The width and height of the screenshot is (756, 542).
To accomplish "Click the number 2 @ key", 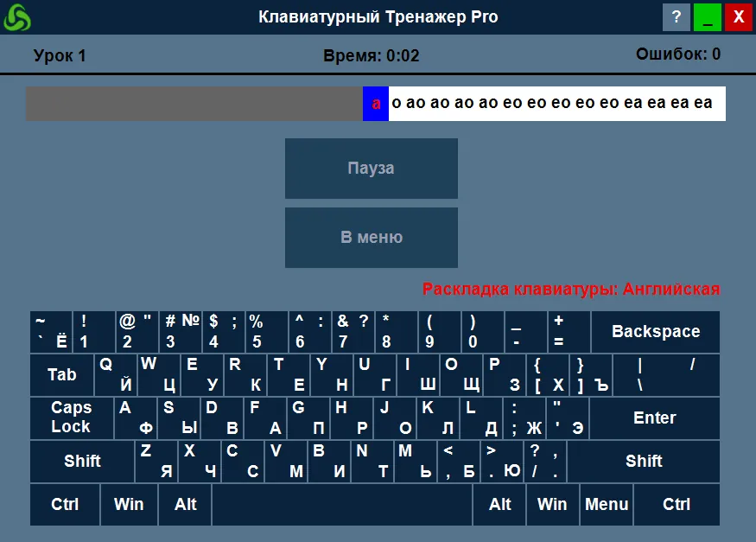I will 137,331.
